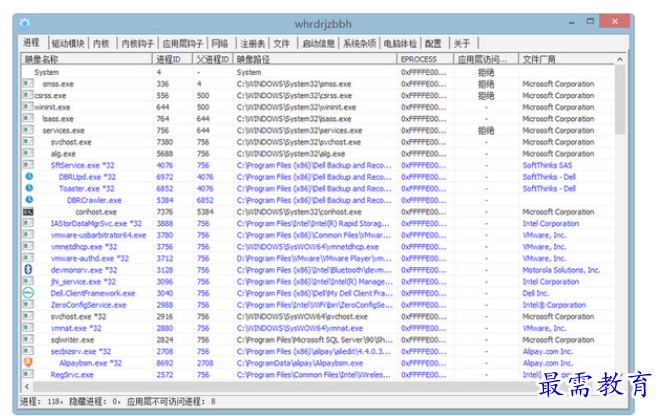
Task: Click the icon beside sqlwriter.exe
Action: tap(28, 339)
